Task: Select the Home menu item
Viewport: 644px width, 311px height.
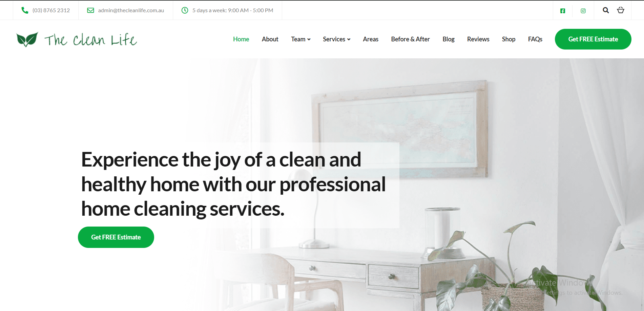Action: point(241,39)
